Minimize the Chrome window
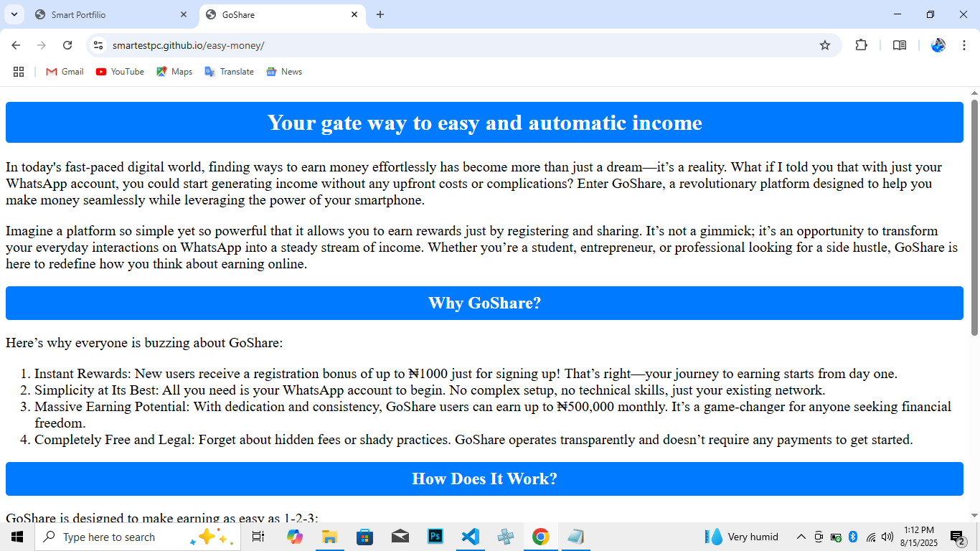980x551 pixels. coord(897,14)
